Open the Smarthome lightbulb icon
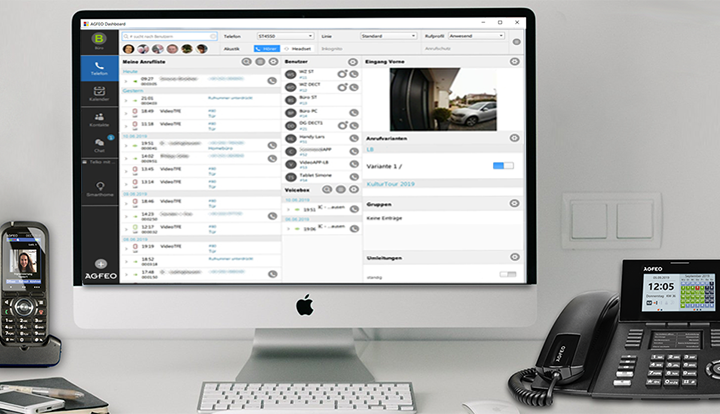This screenshot has width=720, height=414. tap(99, 187)
